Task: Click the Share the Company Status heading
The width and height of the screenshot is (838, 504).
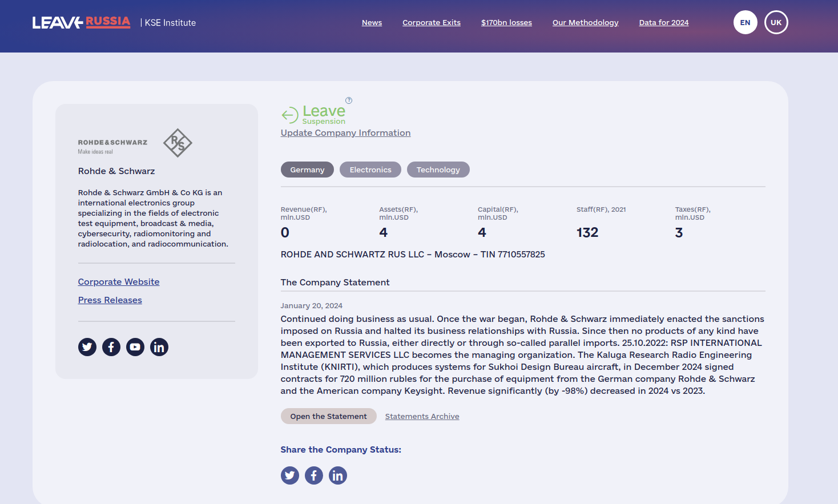Action: point(341,450)
